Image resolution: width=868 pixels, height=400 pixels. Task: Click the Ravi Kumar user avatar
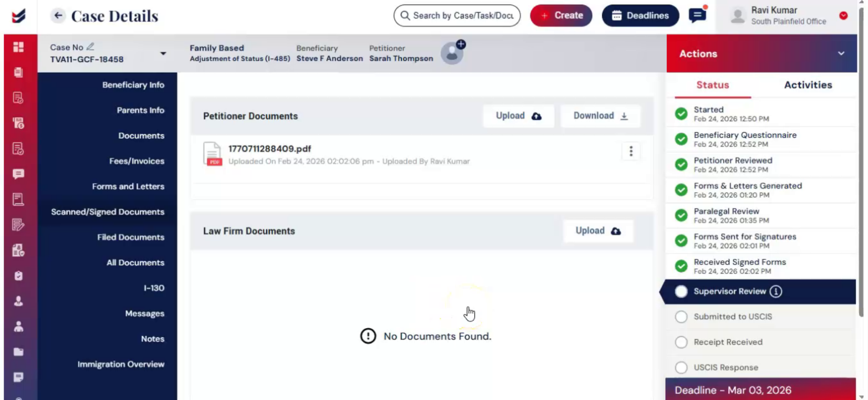click(737, 16)
